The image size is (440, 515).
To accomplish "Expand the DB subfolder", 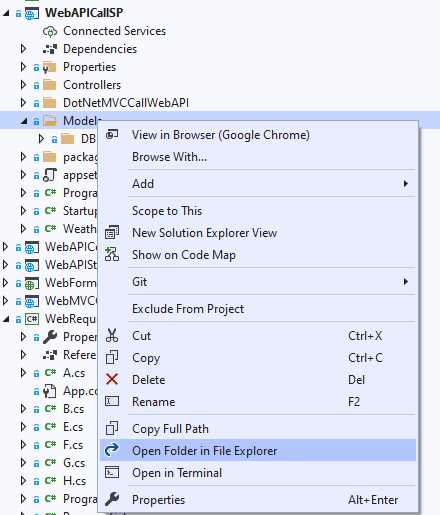I will [41, 139].
